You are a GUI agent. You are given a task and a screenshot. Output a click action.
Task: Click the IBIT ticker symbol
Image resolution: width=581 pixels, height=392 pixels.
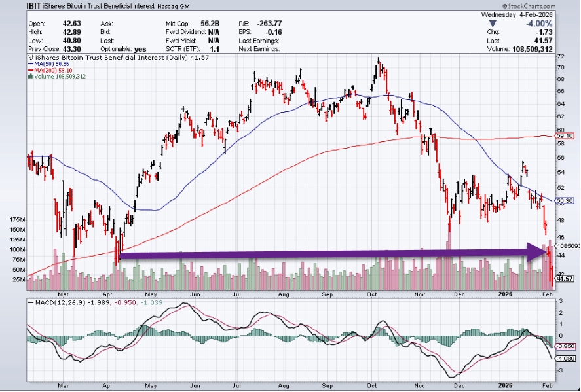35,6
